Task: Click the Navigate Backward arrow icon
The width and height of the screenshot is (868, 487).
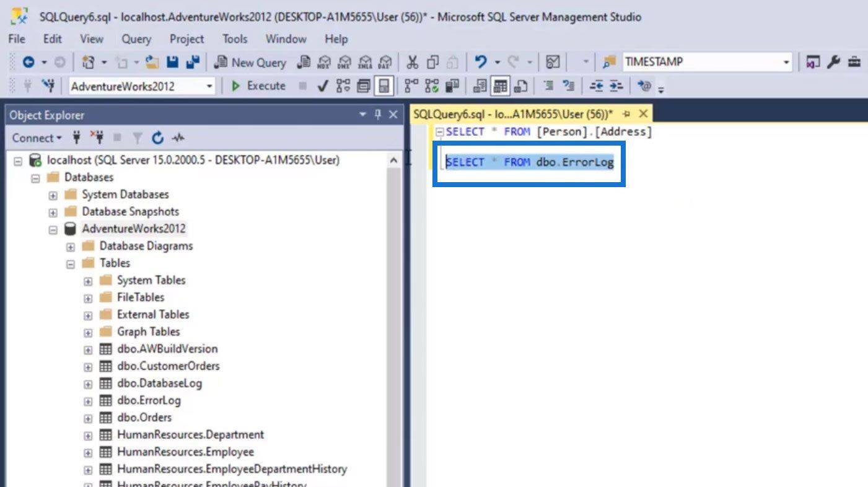Action: pos(28,62)
